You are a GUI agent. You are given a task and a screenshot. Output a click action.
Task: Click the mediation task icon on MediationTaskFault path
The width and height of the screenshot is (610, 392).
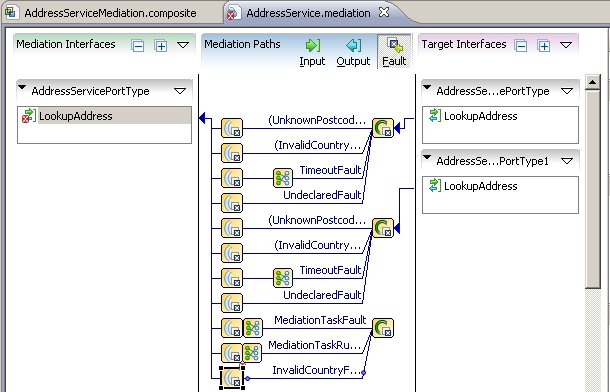click(252, 328)
